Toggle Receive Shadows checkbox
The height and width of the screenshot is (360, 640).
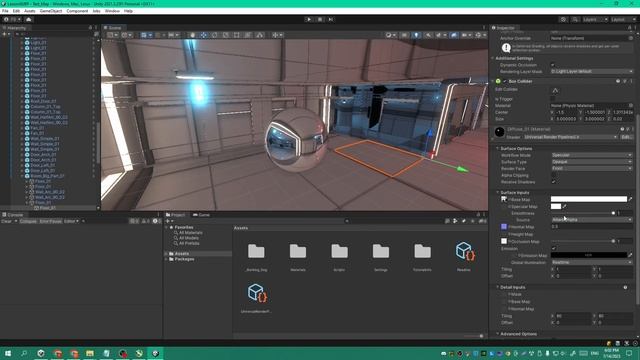553,182
